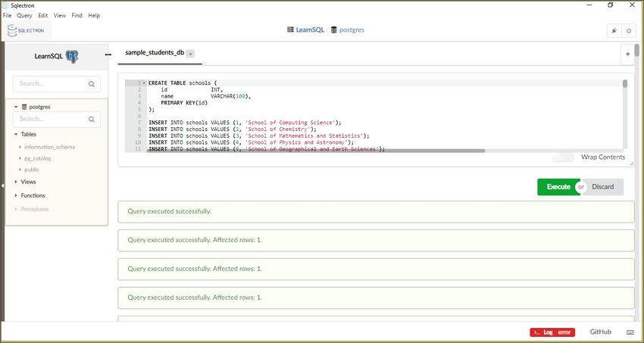Click the keyboard shortcuts icon in footer
This screenshot has width=644, height=343.
630,332
